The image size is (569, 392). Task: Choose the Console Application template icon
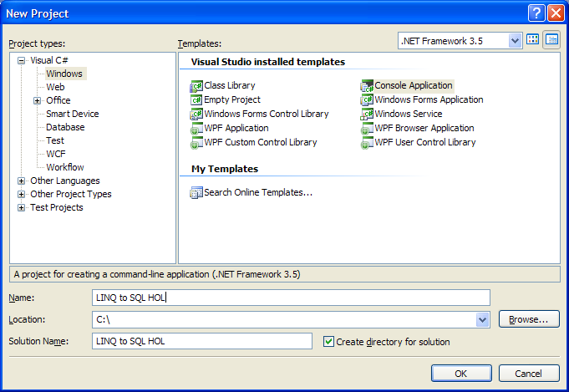[x=367, y=86]
